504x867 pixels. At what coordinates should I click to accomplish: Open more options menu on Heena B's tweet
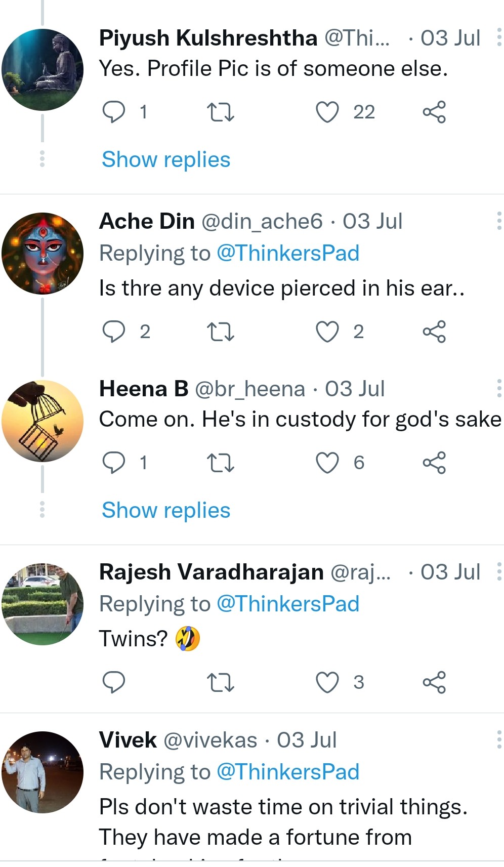(499, 389)
